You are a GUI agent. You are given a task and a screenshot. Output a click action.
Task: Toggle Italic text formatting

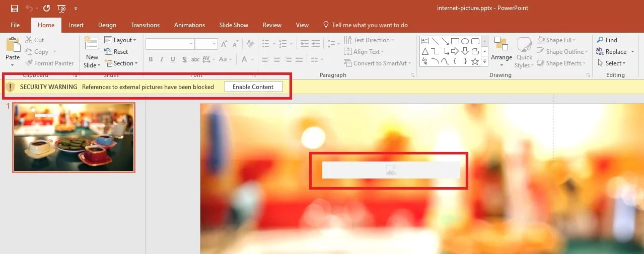(x=162, y=59)
